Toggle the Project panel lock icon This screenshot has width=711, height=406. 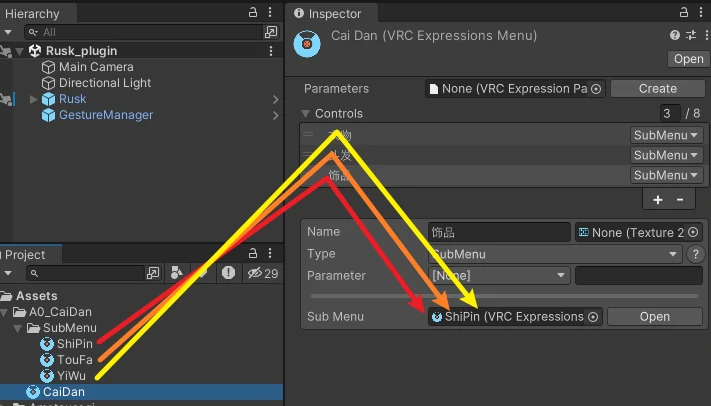[253, 255]
